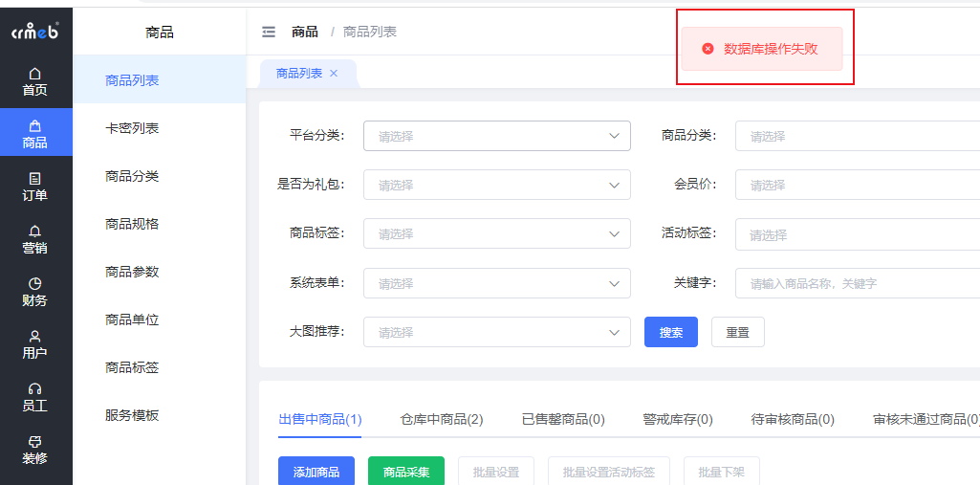The width and height of the screenshot is (980, 485).
Task: Switch to the 审核未通过商品 tab
Action: point(926,419)
